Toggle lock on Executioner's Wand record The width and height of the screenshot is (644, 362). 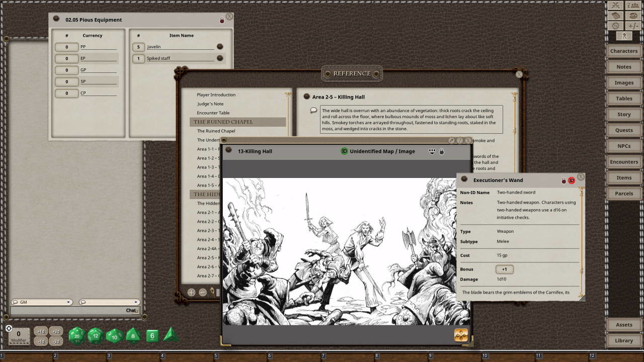[564, 180]
